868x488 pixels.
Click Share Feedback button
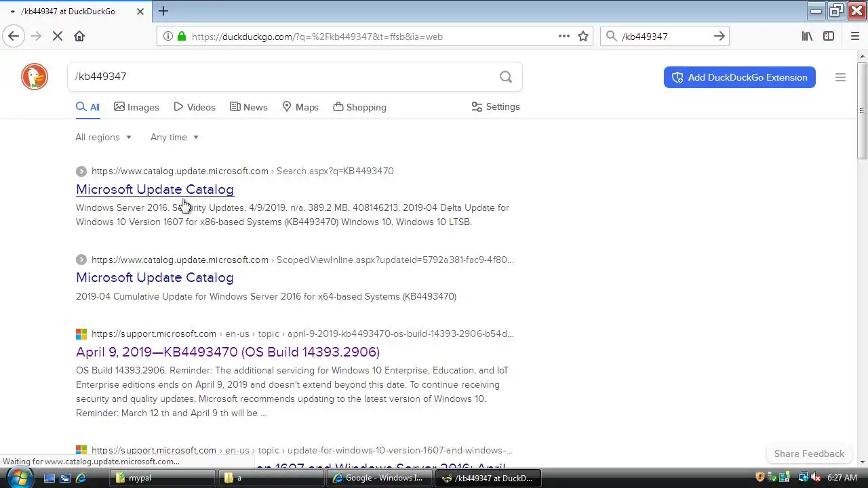click(x=809, y=453)
